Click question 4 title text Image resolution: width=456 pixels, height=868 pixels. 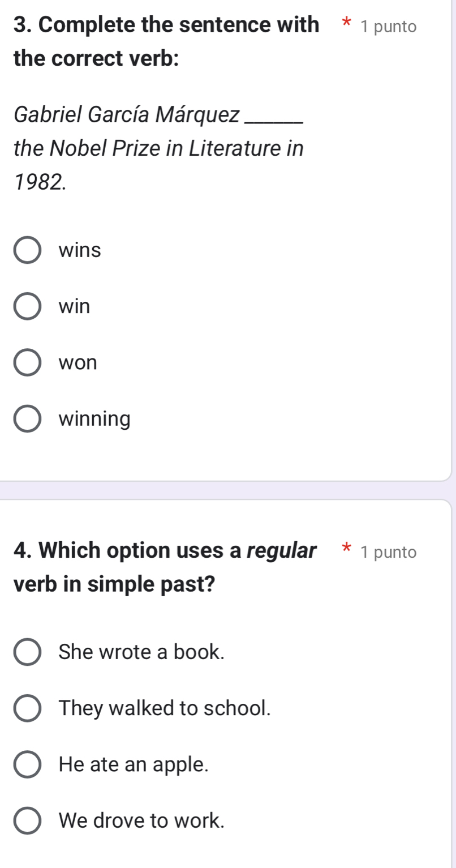tap(164, 567)
